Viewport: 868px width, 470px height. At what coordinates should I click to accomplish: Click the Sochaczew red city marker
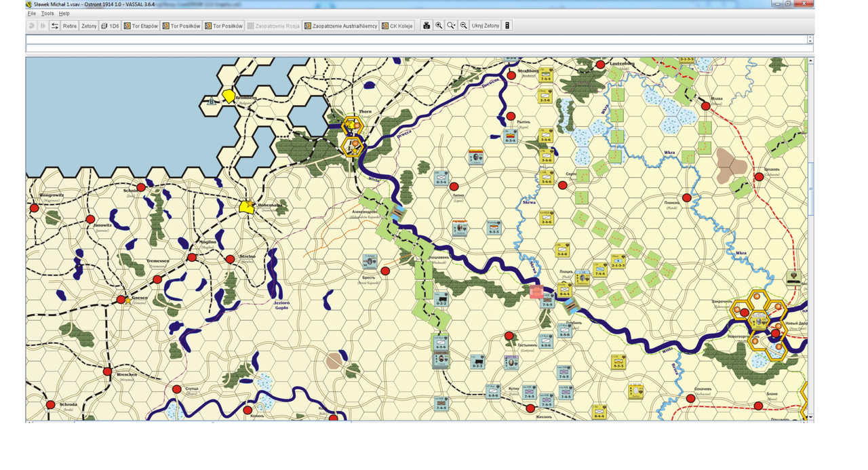[x=690, y=399]
